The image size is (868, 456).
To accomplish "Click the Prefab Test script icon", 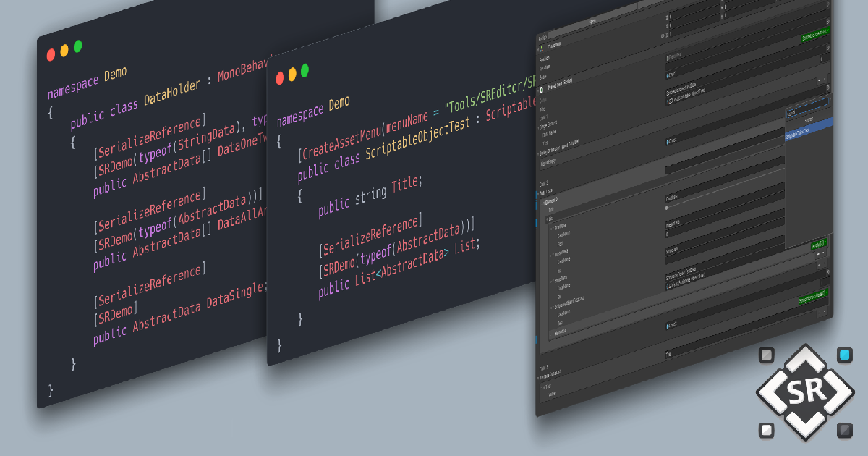I will [x=542, y=88].
